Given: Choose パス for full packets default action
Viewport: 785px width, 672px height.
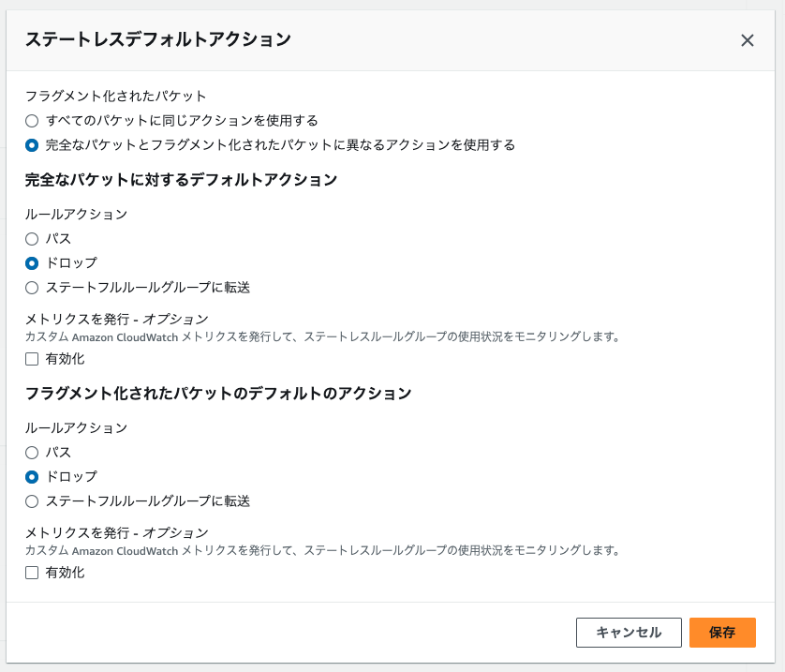Looking at the screenshot, I should click(32, 239).
